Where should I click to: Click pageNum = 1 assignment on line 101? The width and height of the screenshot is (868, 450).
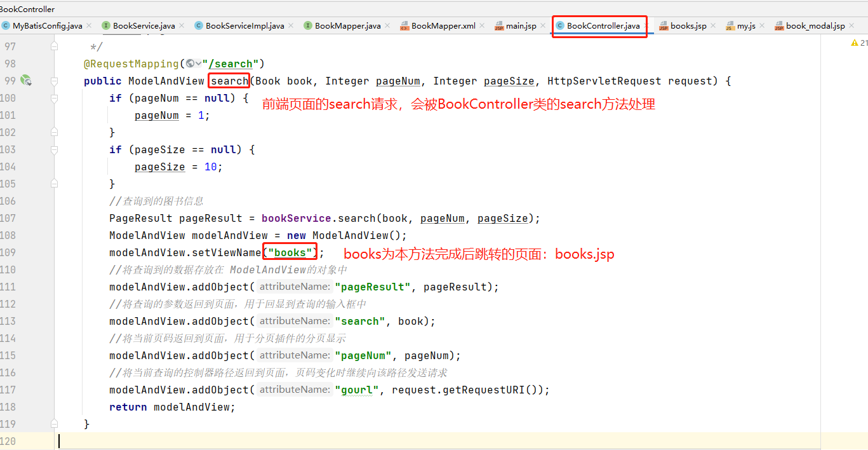pos(172,115)
